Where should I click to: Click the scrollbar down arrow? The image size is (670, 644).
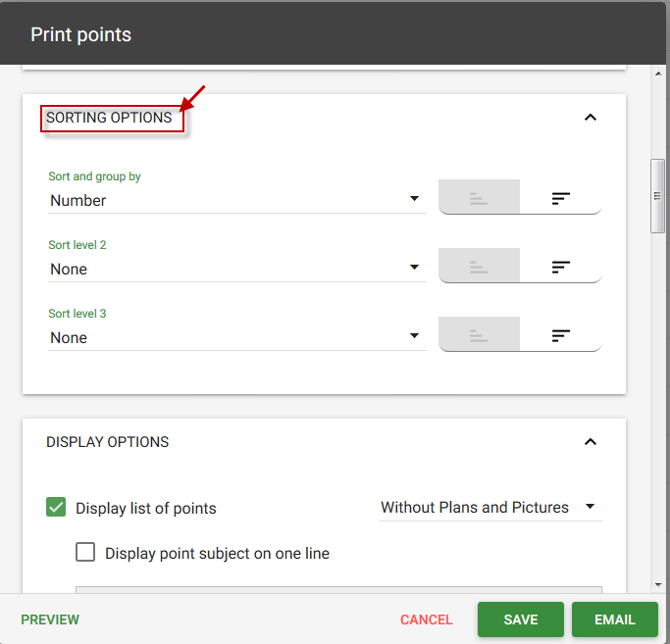658,585
